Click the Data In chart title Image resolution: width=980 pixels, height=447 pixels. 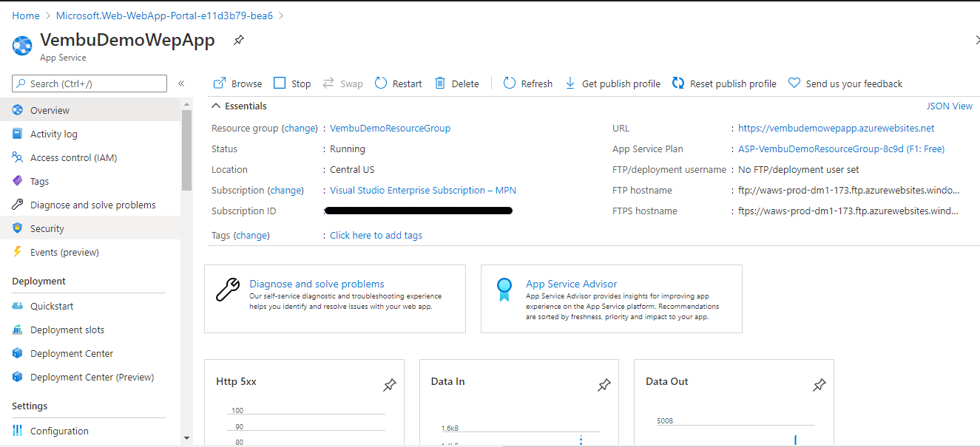pyautogui.click(x=447, y=381)
